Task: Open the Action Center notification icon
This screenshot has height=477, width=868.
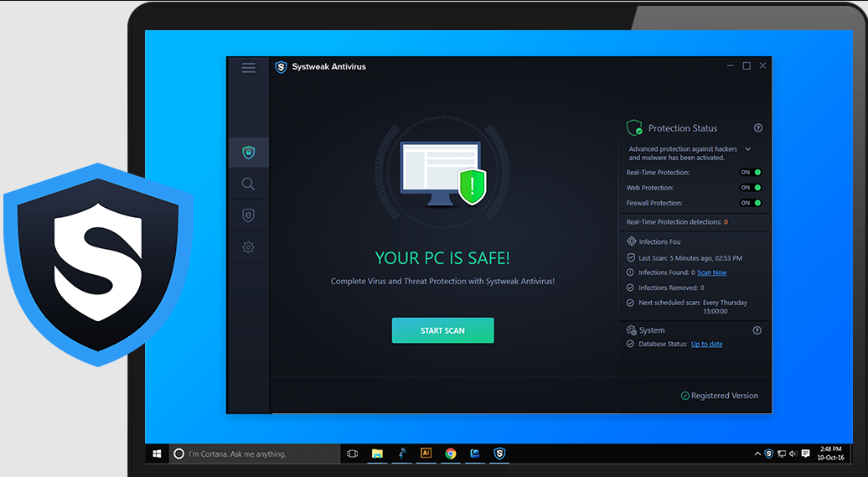Action: [806, 454]
